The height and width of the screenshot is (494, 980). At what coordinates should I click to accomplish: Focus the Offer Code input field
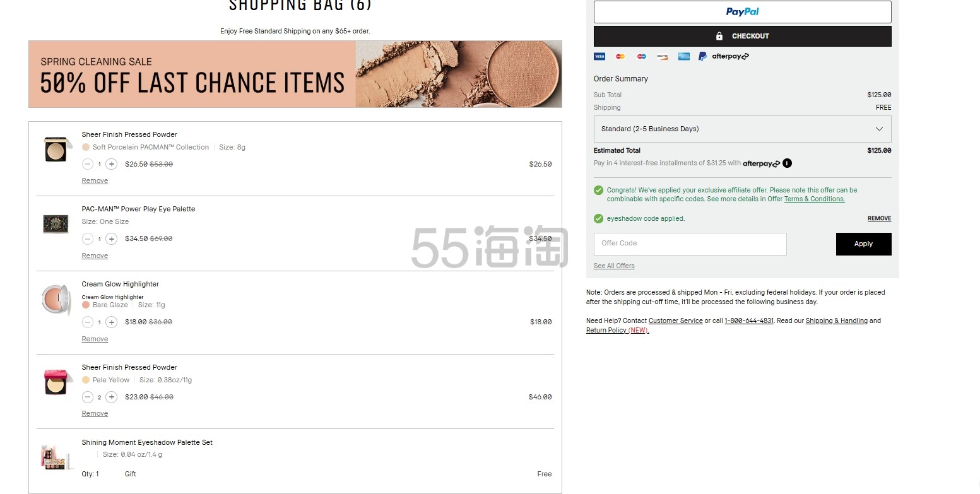click(690, 244)
